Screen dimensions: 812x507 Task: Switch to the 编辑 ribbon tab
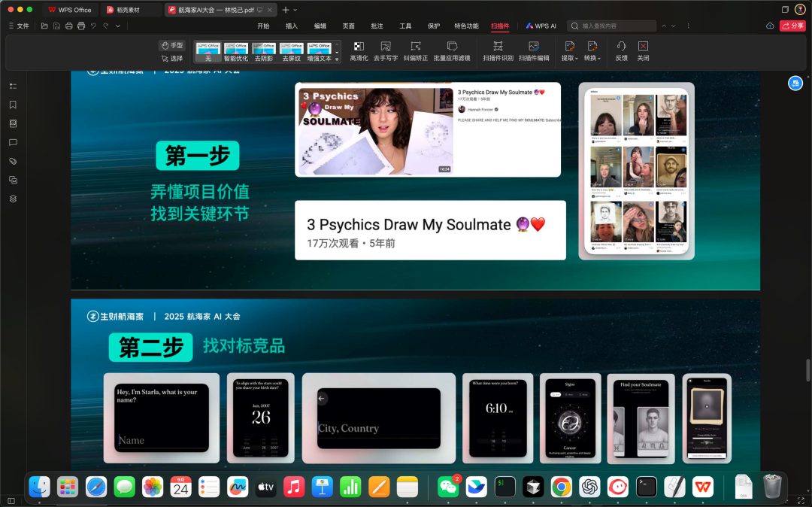click(320, 26)
